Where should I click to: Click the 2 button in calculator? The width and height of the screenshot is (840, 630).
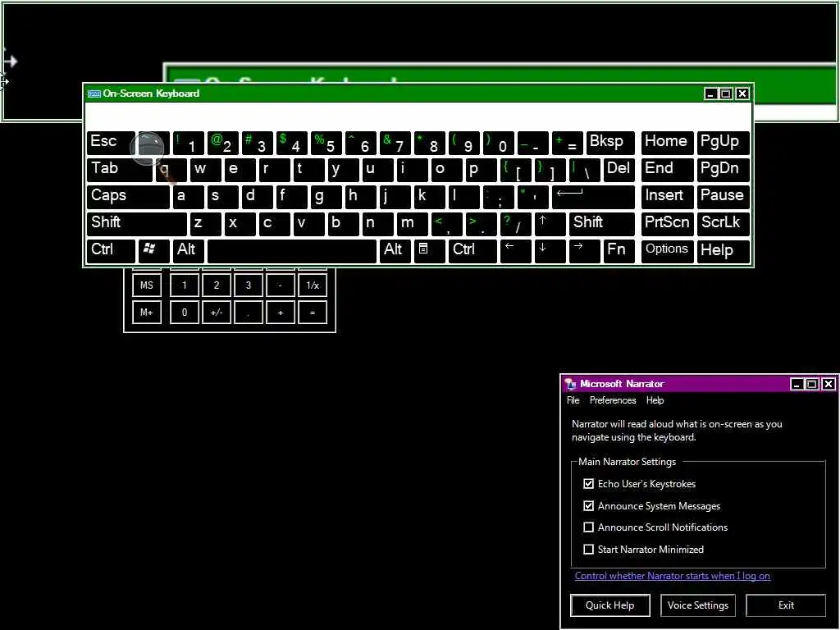click(217, 285)
